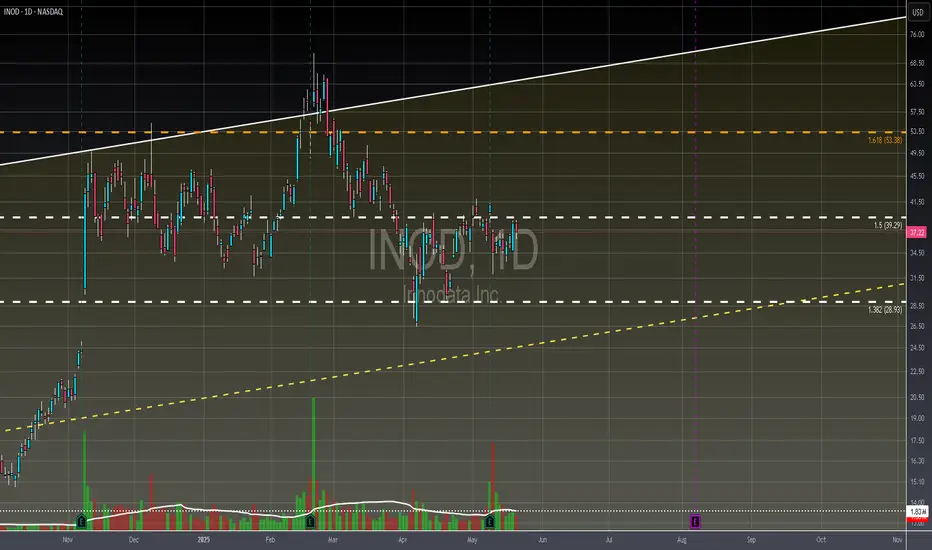Screen dimensions: 932x550
Task: Click the 49.50 price axis label
Action: tap(917, 153)
